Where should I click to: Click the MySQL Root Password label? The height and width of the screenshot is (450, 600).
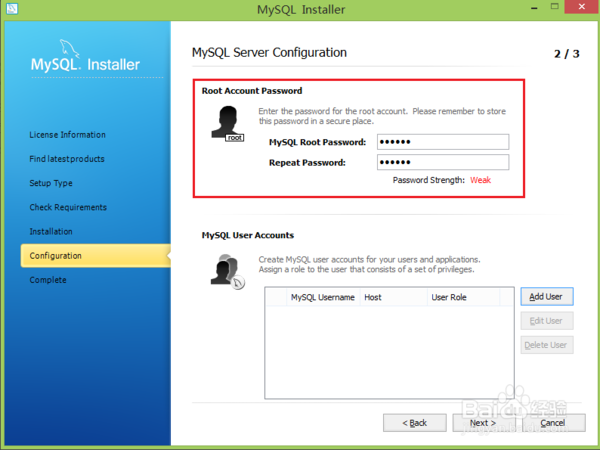point(317,142)
